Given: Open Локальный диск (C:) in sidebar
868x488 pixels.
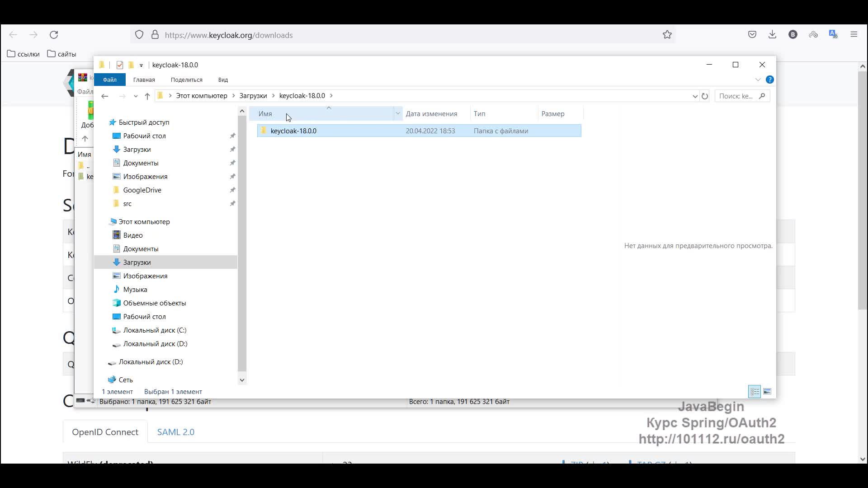Looking at the screenshot, I should 155,330.
